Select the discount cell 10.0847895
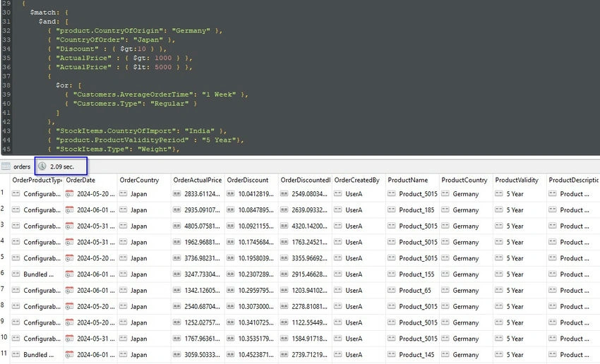The height and width of the screenshot is (364, 600). pyautogui.click(x=251, y=210)
